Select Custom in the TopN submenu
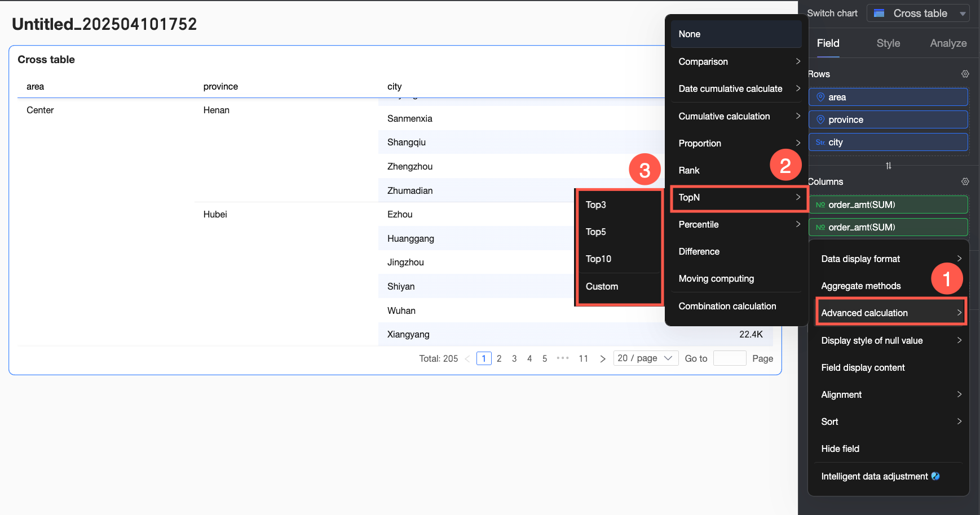 pyautogui.click(x=620, y=286)
